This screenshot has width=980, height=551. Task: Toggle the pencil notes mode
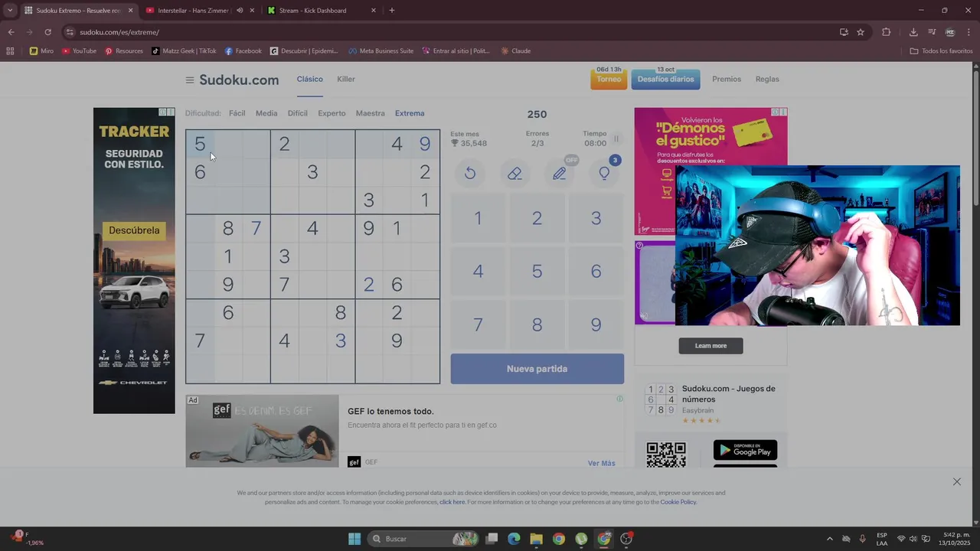click(560, 174)
